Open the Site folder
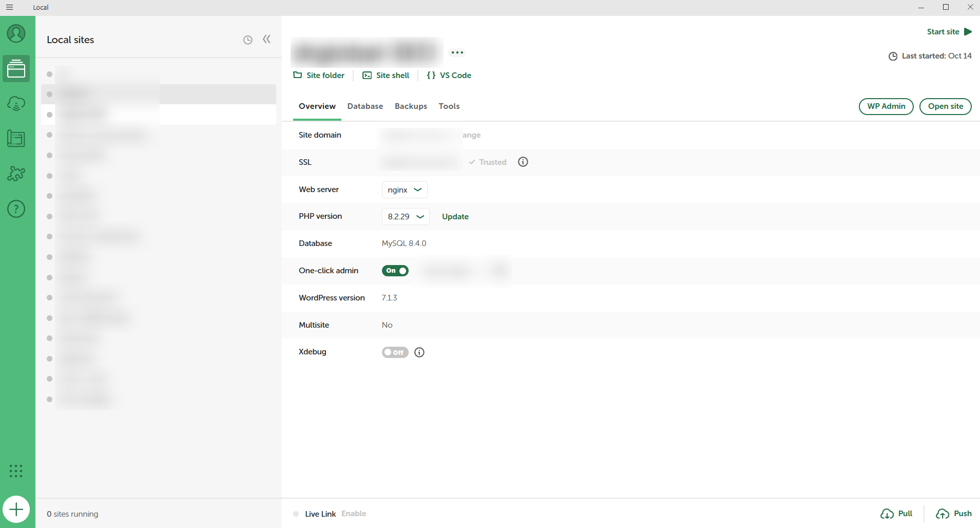The height and width of the screenshot is (528, 980). tap(319, 76)
